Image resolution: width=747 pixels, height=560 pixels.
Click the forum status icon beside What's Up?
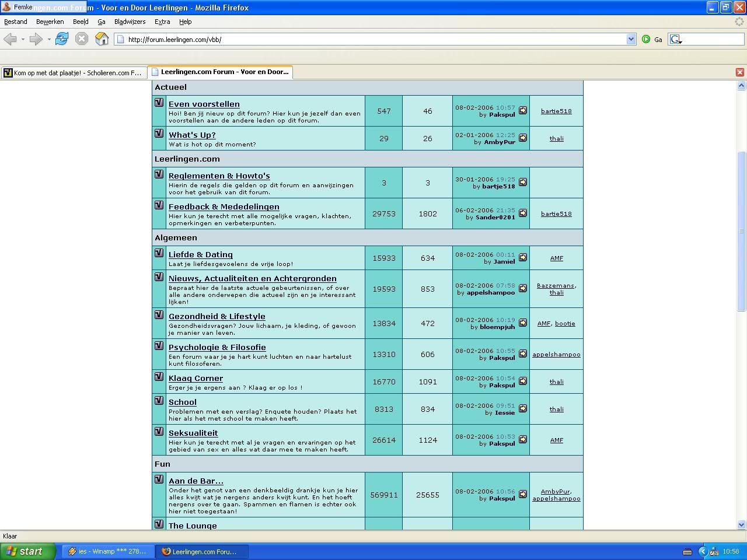[159, 134]
